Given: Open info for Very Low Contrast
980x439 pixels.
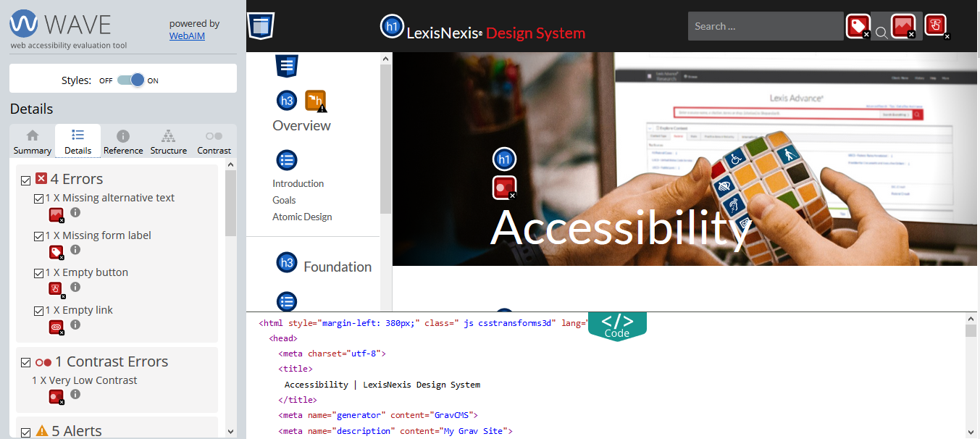Looking at the screenshot, I should point(75,394).
